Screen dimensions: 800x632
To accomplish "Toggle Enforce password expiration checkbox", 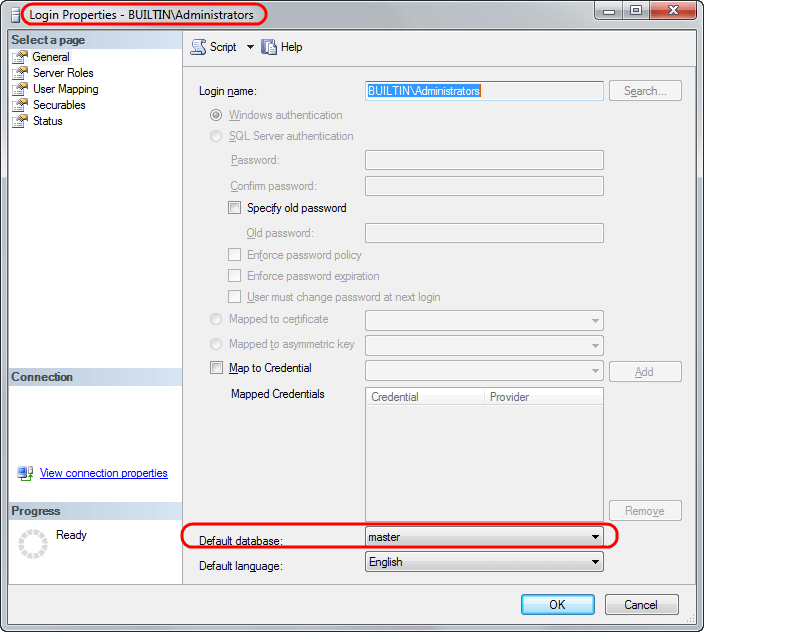I will (x=234, y=276).
